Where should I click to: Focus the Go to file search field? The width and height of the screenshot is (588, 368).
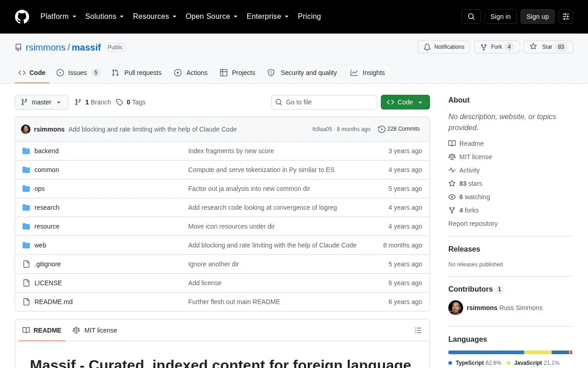click(x=324, y=102)
